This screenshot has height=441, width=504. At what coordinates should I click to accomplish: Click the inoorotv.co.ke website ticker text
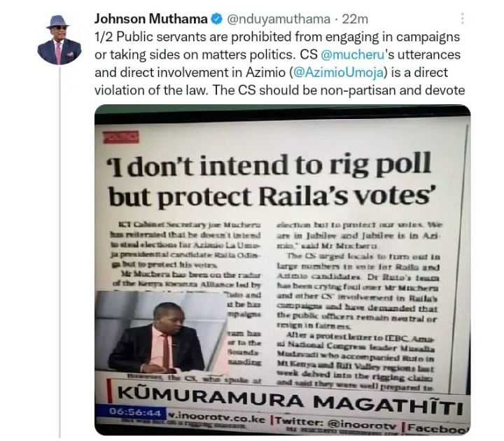[x=217, y=419]
